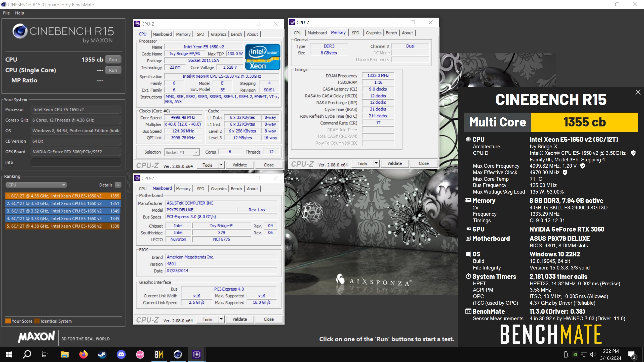Image resolution: width=644 pixels, height=362 pixels.
Task: Open the notification center
Action: [632, 355]
